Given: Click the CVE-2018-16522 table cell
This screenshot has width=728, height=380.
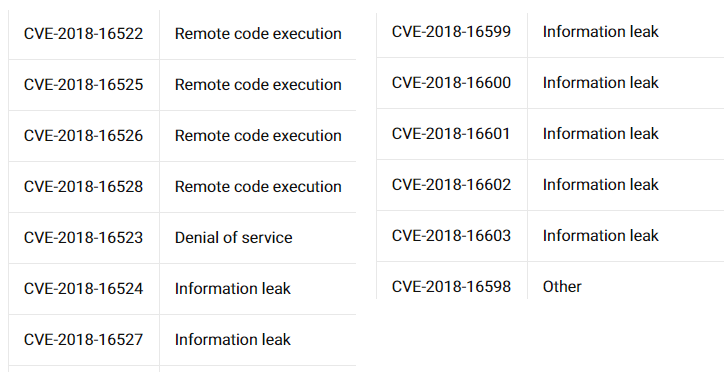Looking at the screenshot, I should (84, 34).
